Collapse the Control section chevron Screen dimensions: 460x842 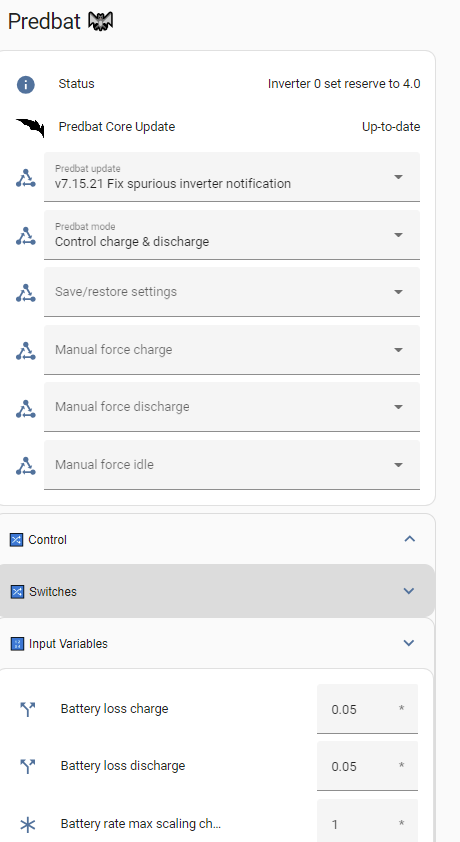410,539
